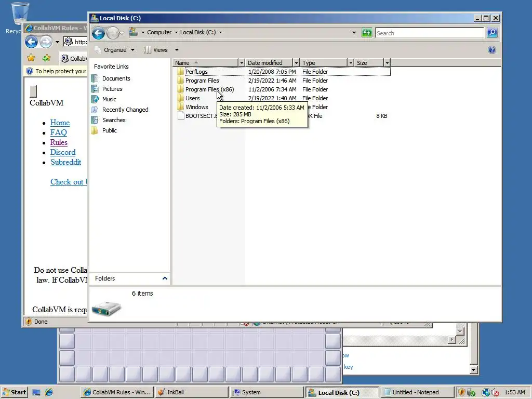Click the scroll down arrow in background window
The width and height of the screenshot is (532, 399).
tap(474, 369)
